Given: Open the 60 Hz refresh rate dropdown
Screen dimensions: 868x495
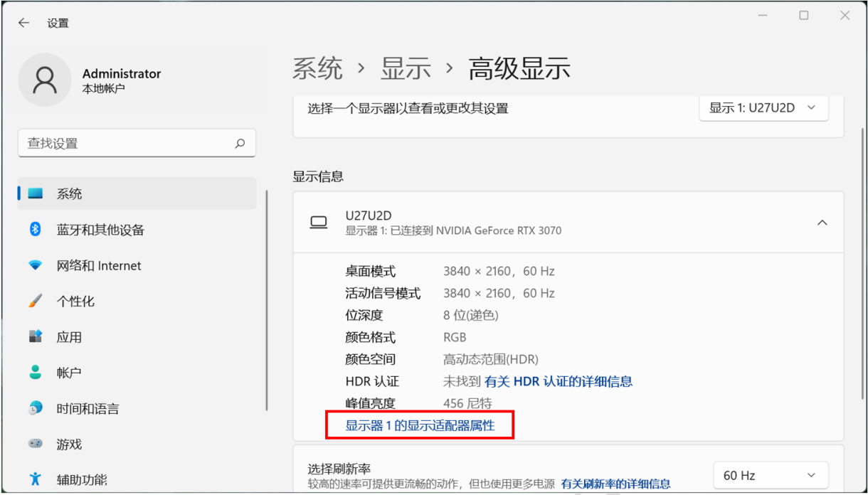Looking at the screenshot, I should coord(771,475).
